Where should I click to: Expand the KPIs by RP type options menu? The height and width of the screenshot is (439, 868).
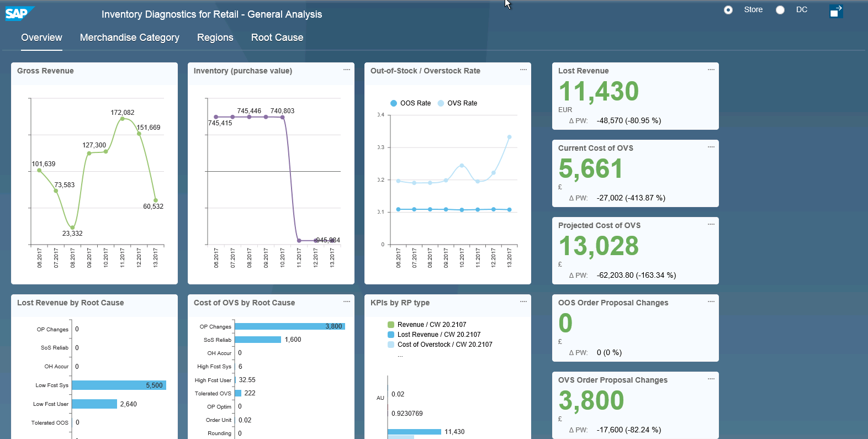(523, 302)
